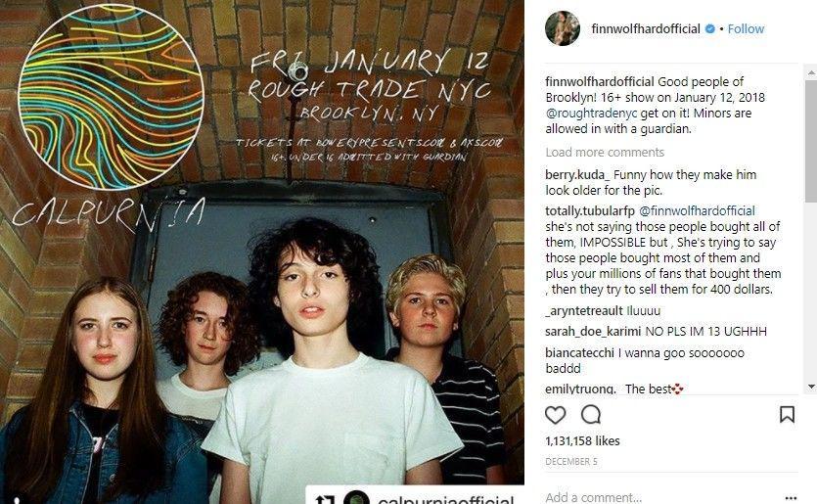Load more comments
Image resolution: width=817 pixels, height=504 pixels.
coord(605,153)
